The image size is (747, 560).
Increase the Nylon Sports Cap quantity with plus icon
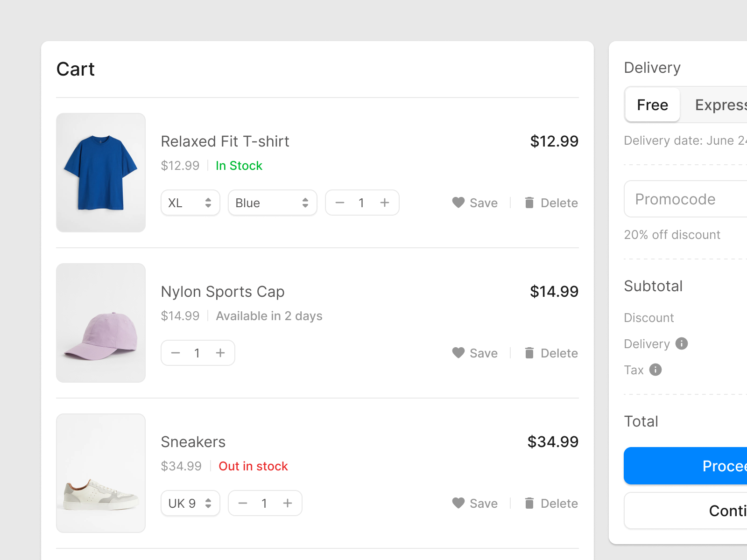click(x=220, y=353)
